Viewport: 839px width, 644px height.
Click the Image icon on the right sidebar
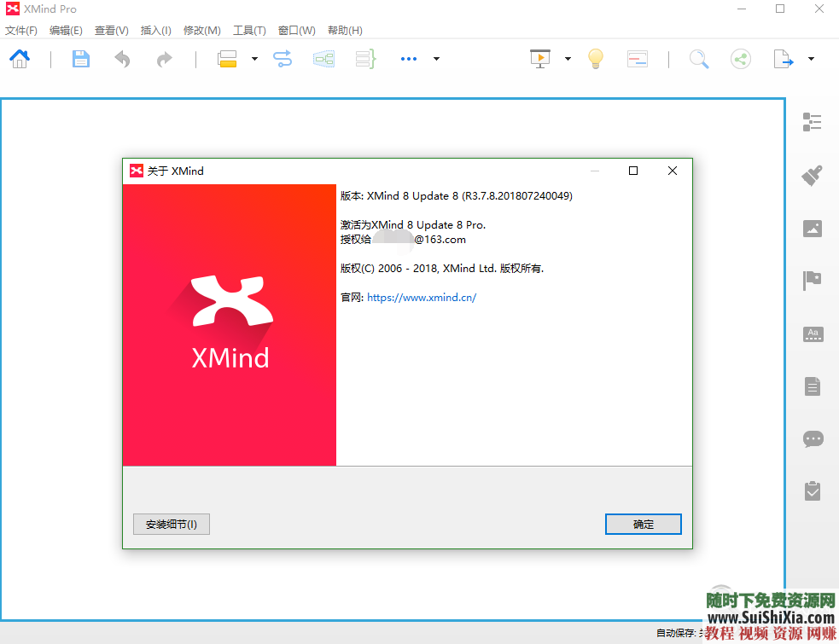point(813,229)
